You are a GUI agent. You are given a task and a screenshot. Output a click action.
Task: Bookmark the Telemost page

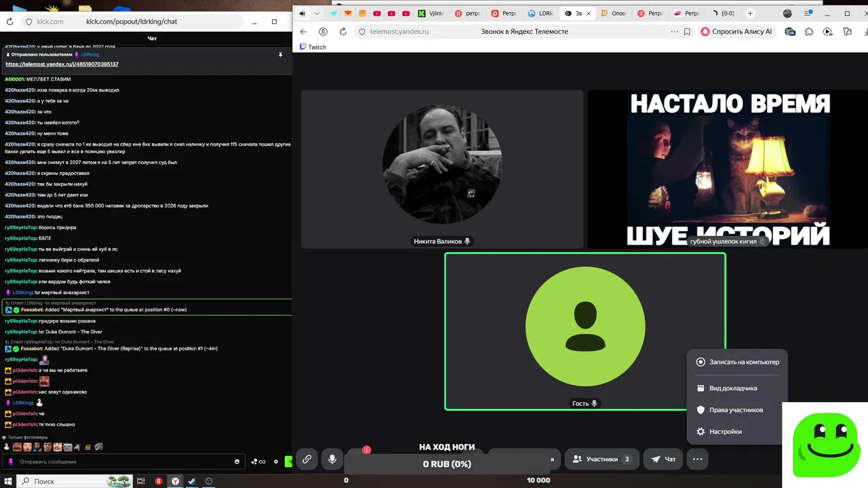point(687,31)
